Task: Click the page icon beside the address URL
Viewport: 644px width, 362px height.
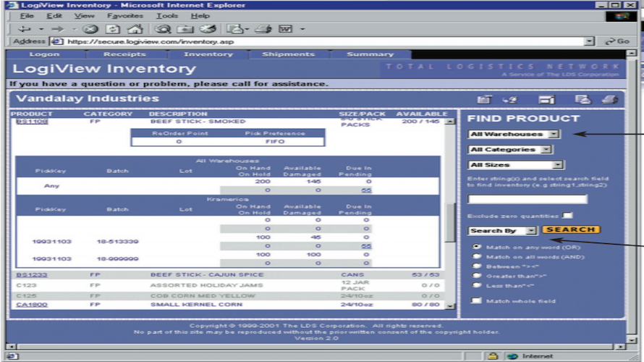Action: click(x=56, y=41)
